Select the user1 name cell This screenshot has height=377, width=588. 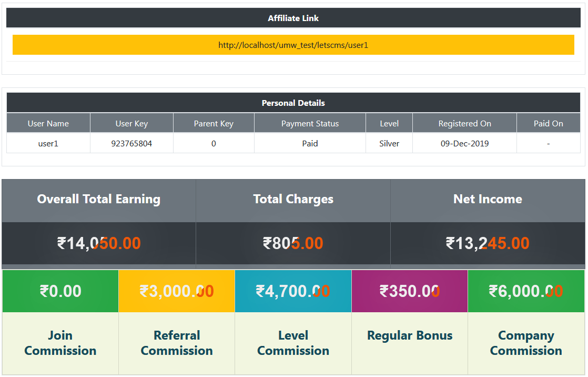[x=48, y=143]
